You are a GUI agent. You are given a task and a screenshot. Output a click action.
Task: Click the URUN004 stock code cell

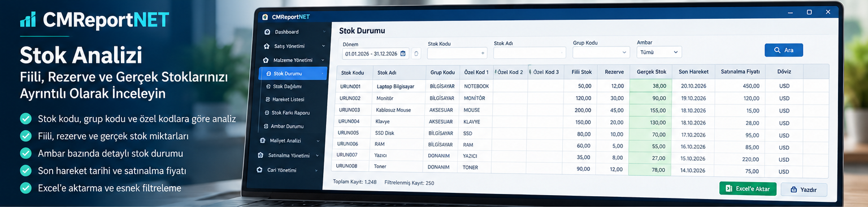[349, 121]
